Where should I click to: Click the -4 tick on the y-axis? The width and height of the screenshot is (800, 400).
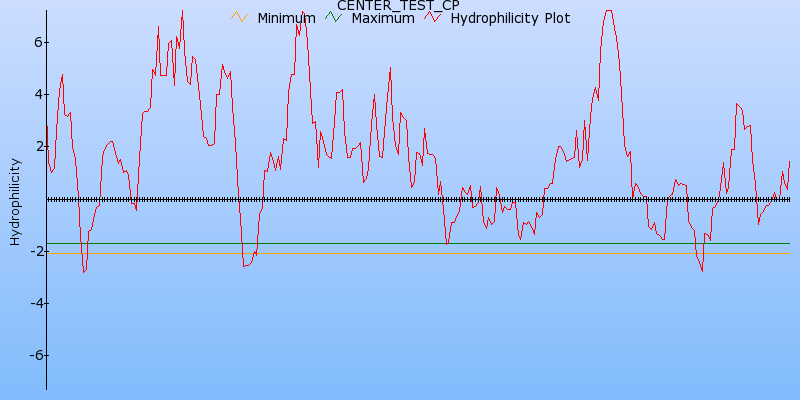pyautogui.click(x=32, y=303)
